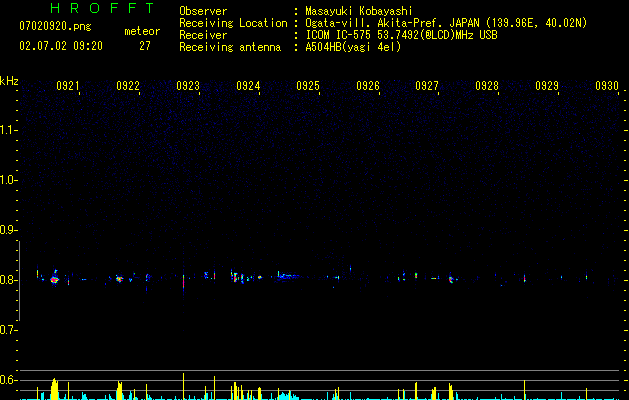This screenshot has height=400, width=629.
Task: Click the 'Receiving antenna' field label
Action: point(230,47)
